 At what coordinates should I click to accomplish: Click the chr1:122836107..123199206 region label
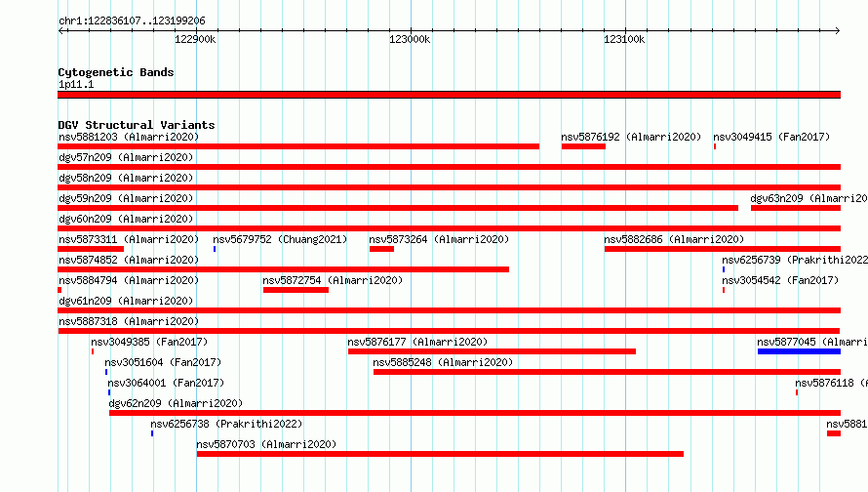[132, 20]
